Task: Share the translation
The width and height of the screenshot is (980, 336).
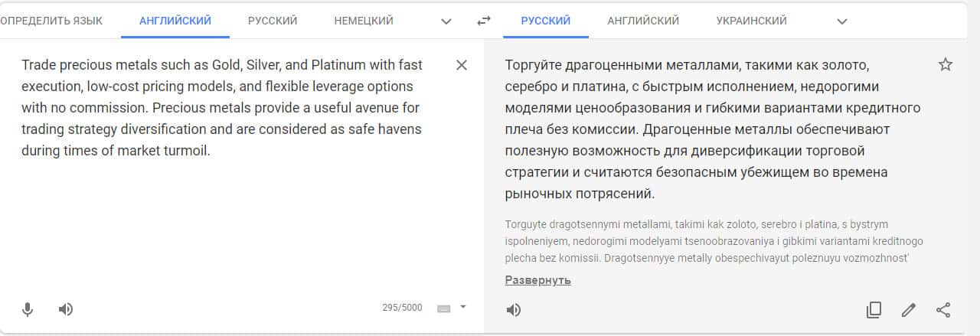Action: 943,310
